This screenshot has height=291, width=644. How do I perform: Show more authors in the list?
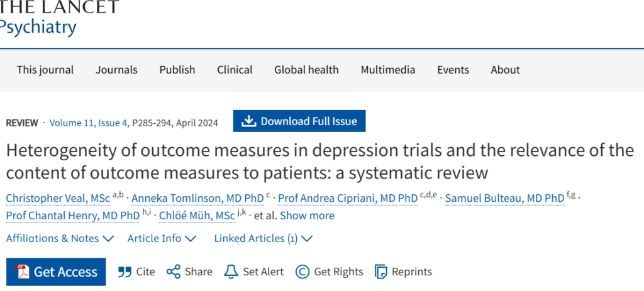307,216
